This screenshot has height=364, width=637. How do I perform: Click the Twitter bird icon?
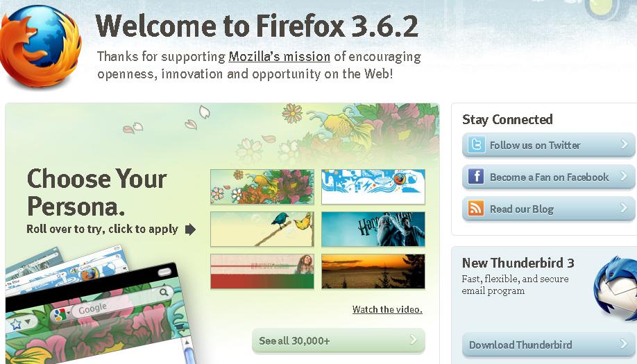click(476, 145)
